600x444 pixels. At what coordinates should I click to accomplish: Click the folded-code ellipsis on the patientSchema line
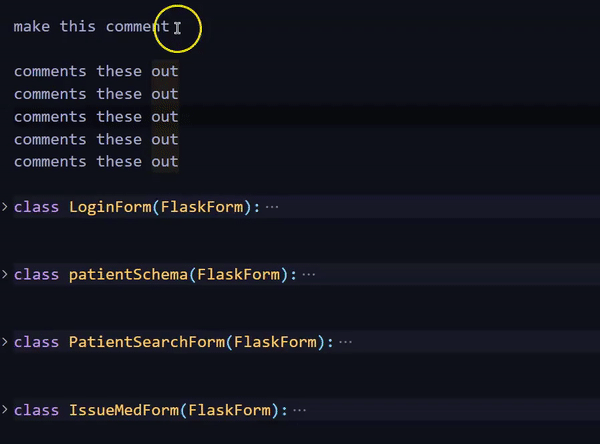pos(309,274)
